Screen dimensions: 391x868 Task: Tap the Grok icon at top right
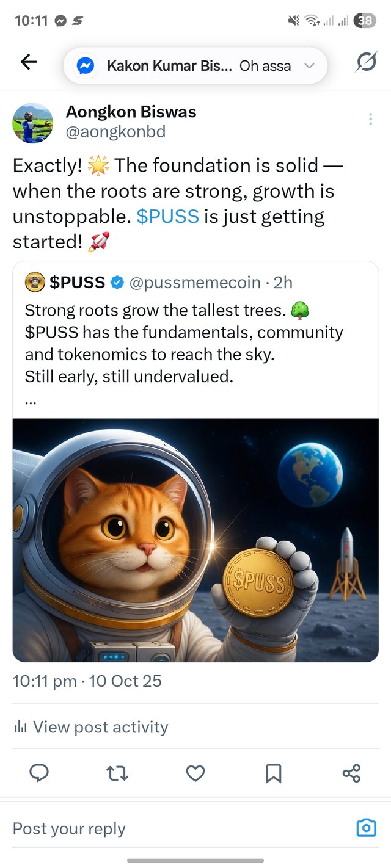tap(366, 62)
